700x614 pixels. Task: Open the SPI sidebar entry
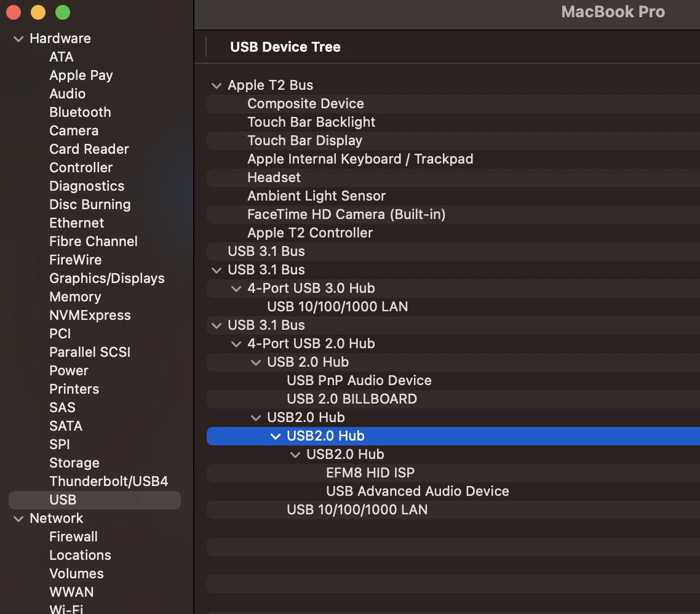coord(60,444)
